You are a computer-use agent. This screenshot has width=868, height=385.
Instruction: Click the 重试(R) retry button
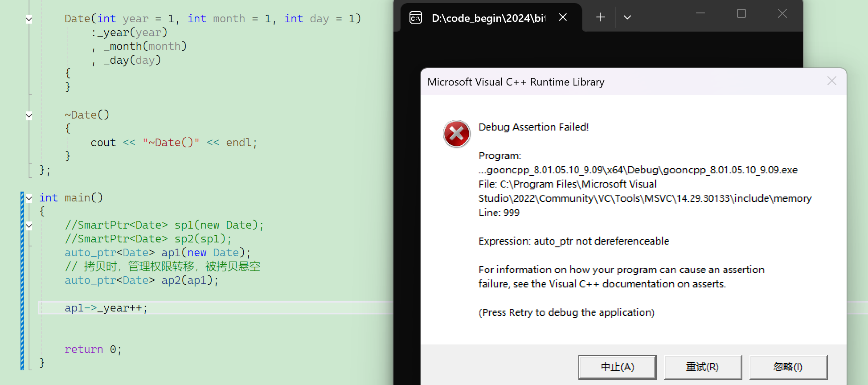tap(703, 367)
